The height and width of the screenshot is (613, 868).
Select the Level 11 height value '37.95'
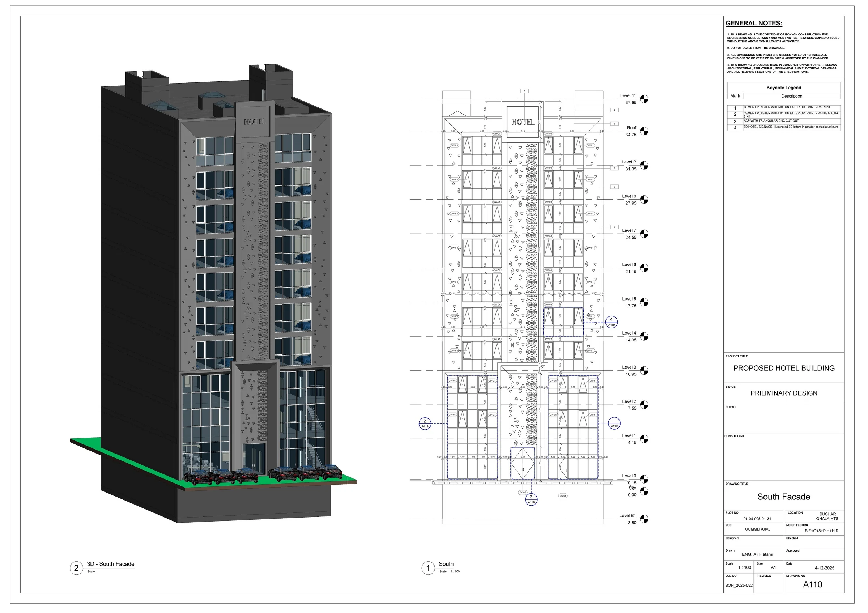tap(631, 102)
